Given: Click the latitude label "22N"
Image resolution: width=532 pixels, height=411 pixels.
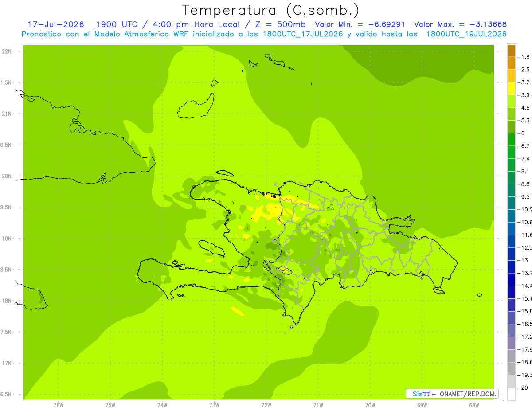Looking at the screenshot, I should (7, 51).
